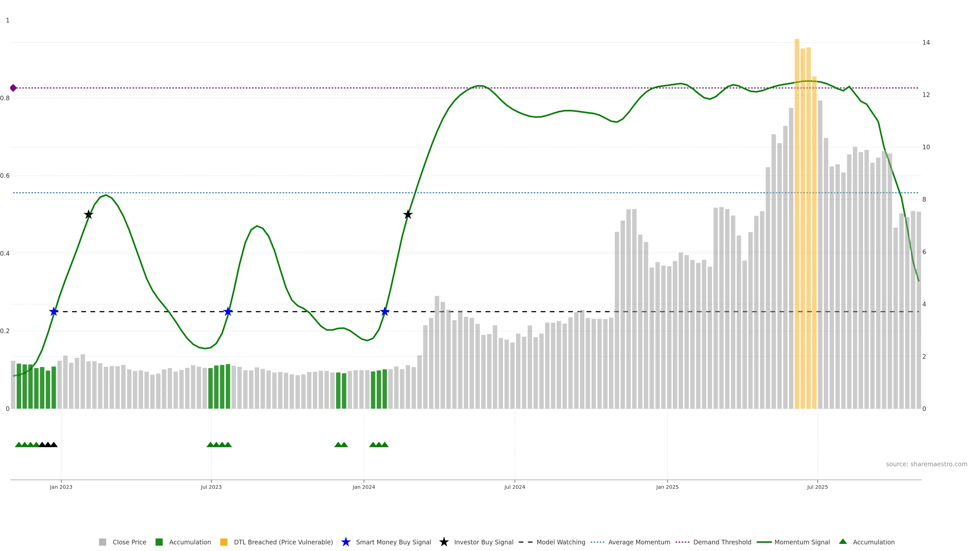Click the blue star near Jul 2023

click(228, 312)
